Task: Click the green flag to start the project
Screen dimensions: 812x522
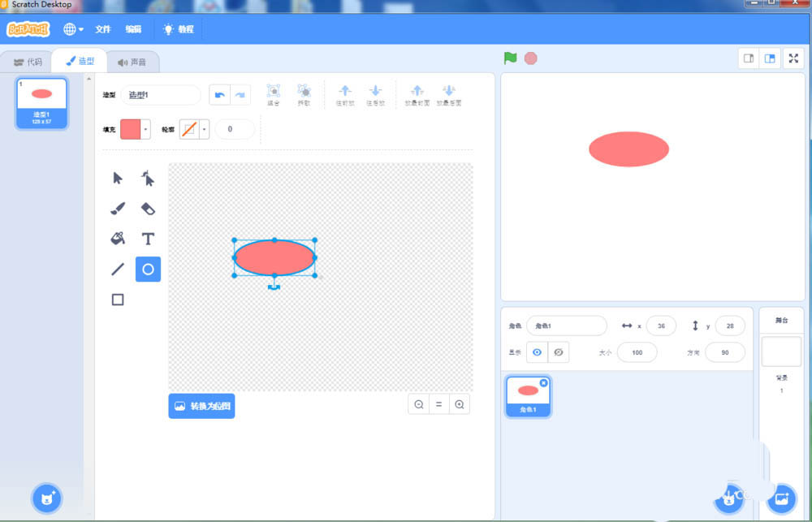Action: coord(509,58)
